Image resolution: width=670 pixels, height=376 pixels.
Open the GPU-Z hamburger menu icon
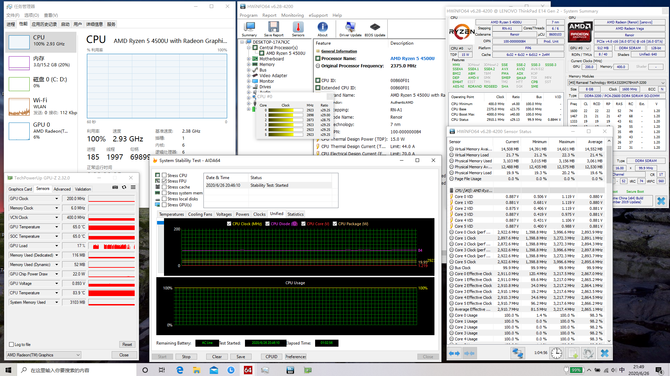pyautogui.click(x=133, y=187)
